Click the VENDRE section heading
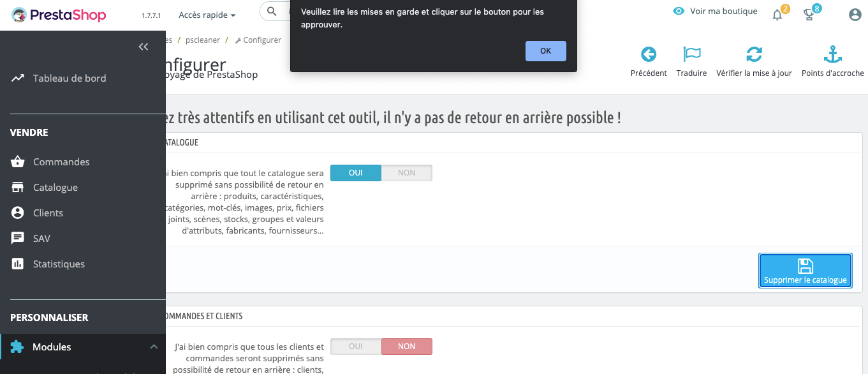 29,133
